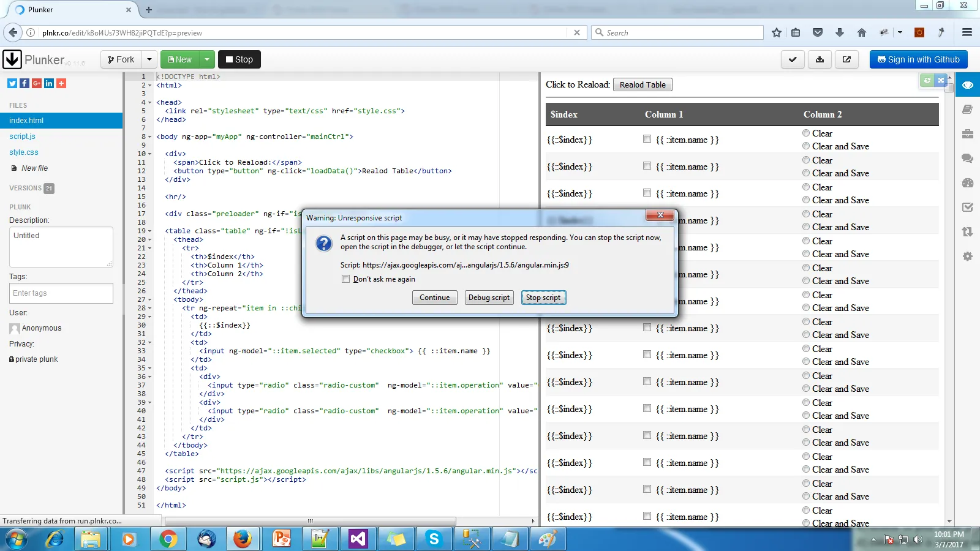This screenshot has height=551, width=980.
Task: Click the Continue button in dialog
Action: point(434,298)
